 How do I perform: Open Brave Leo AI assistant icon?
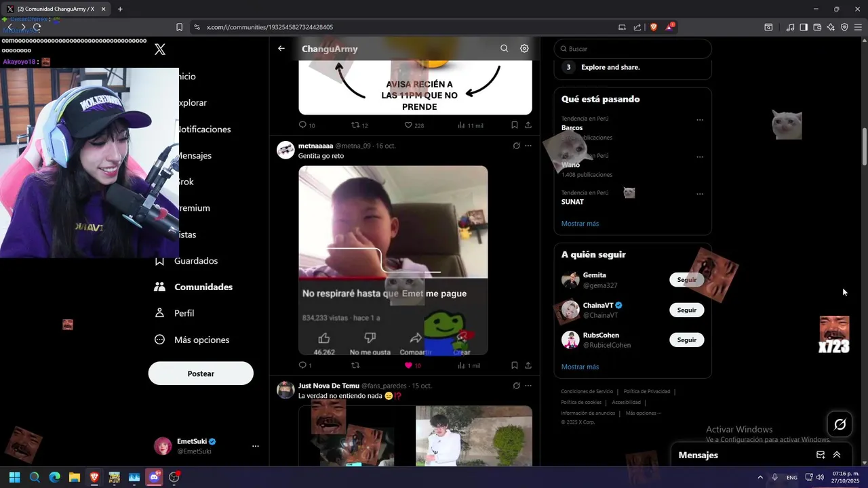pyautogui.click(x=831, y=27)
